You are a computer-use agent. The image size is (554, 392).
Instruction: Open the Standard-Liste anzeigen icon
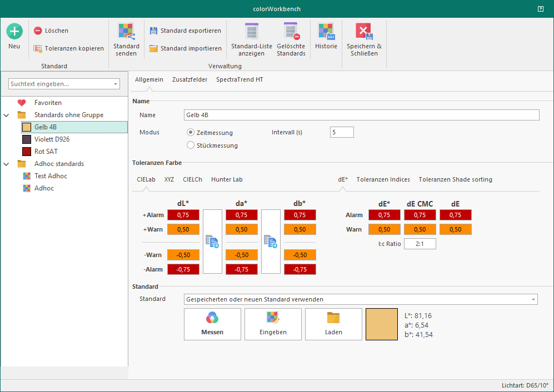[252, 31]
